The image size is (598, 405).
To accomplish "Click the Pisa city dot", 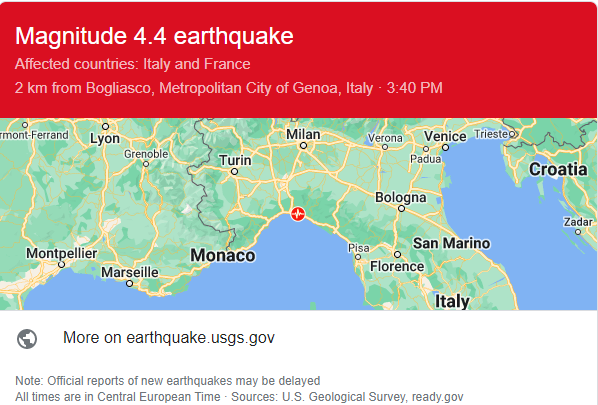I will tap(358, 257).
